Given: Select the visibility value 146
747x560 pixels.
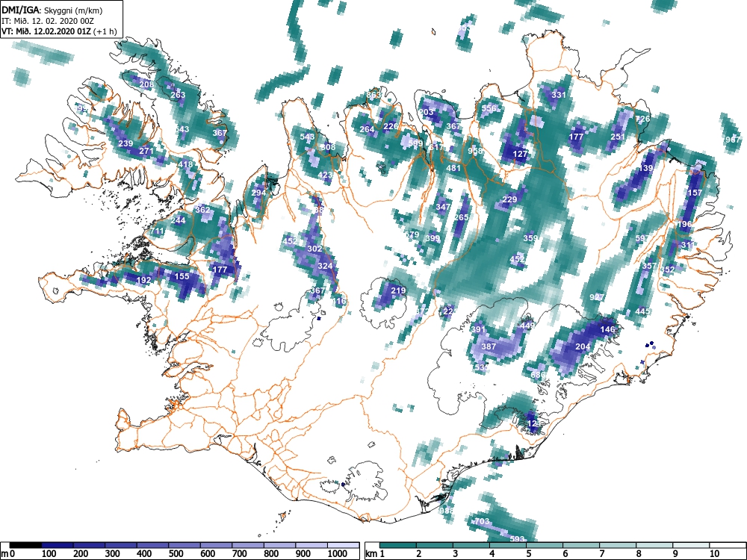Looking at the screenshot, I should 607,329.
